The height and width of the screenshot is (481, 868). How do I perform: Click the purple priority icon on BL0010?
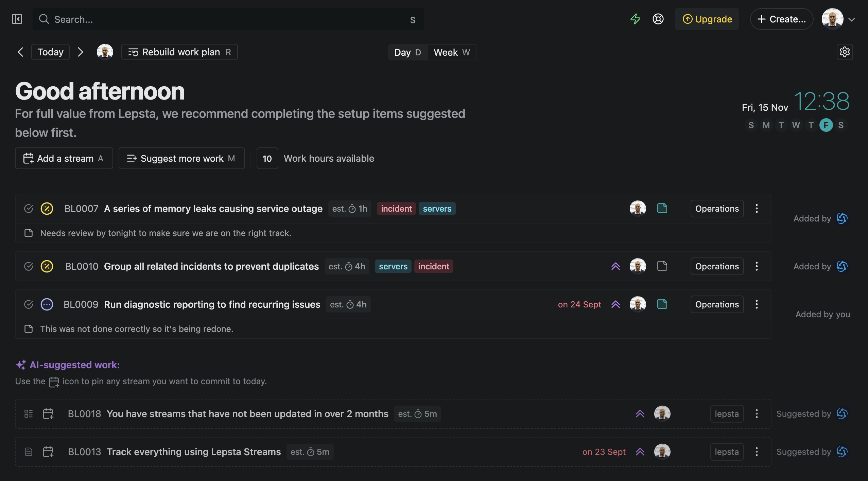pyautogui.click(x=615, y=266)
